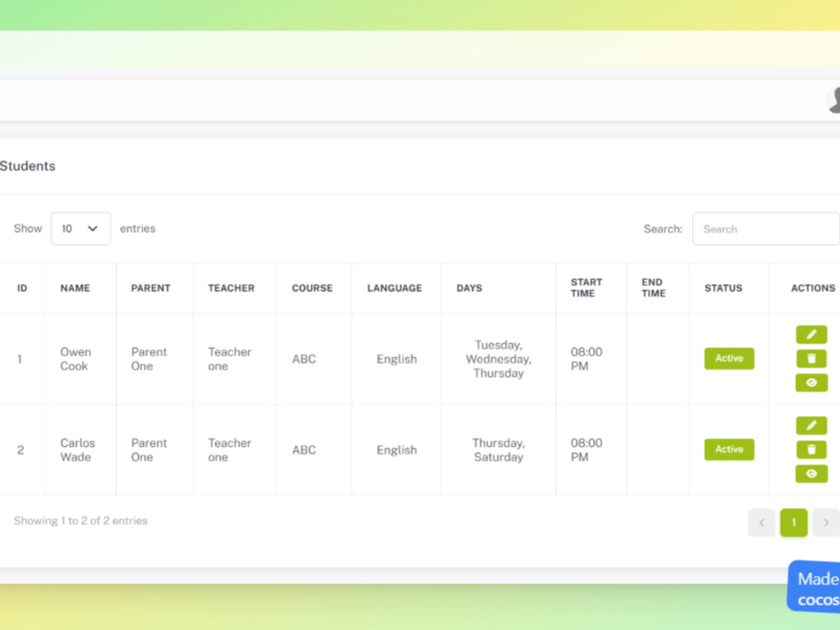840x630 pixels.
Task: Click the 'Students' page heading
Action: [28, 166]
